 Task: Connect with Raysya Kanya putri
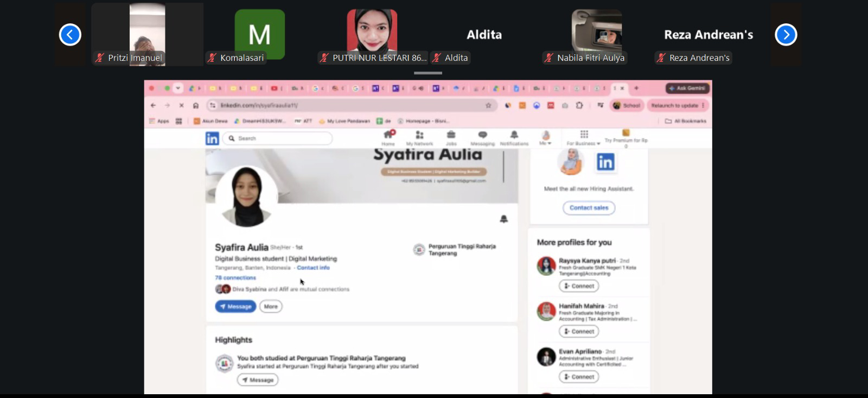tap(579, 286)
